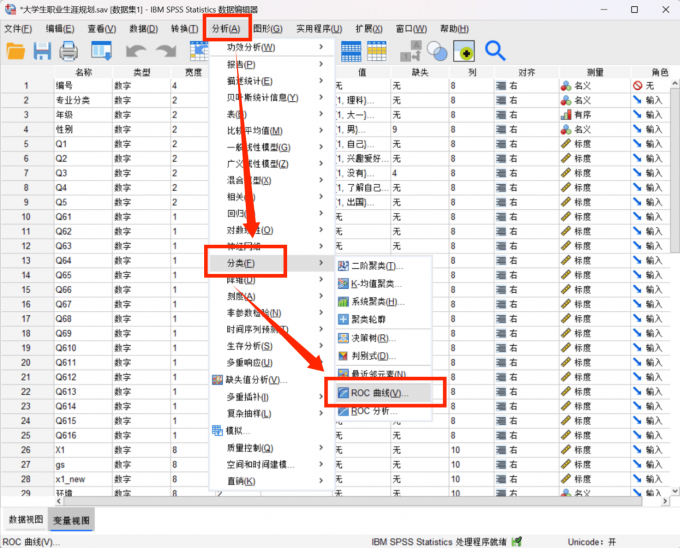
Task: Open the 文件(F) menu
Action: tap(18, 29)
